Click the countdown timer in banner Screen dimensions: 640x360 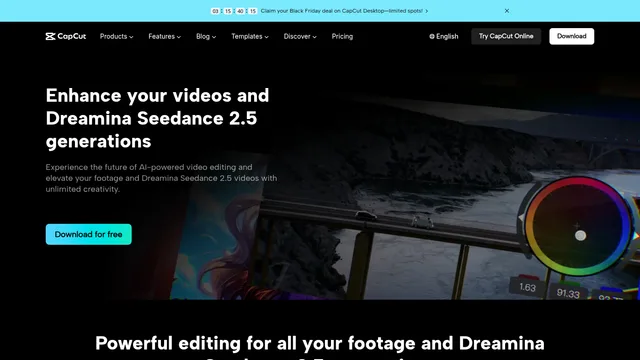coord(234,11)
